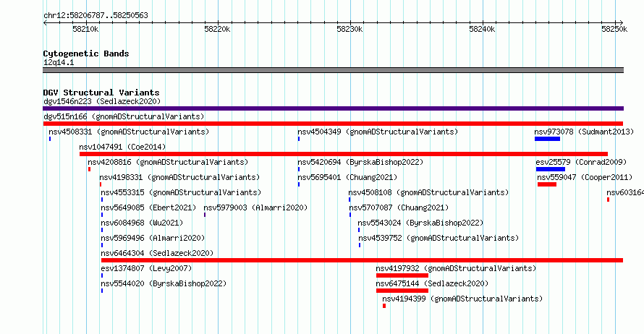Open nsv4553315 gnomADStructuralVariants label
This screenshot has height=334, width=644.
pyautogui.click(x=181, y=192)
